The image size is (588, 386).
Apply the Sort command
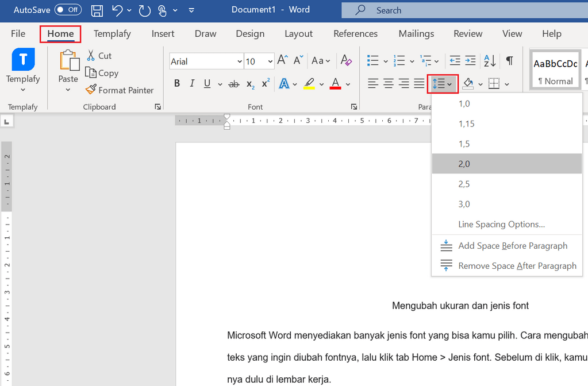(x=489, y=60)
